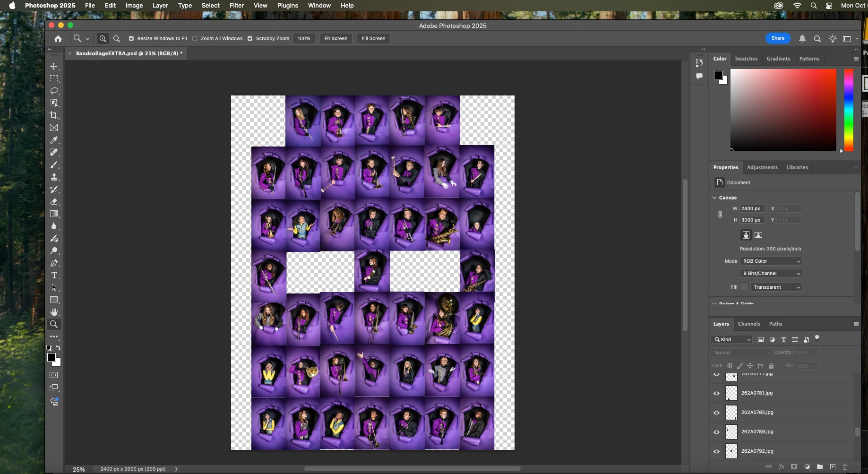
Task: Click the hue spectrum slider
Action: (849, 110)
